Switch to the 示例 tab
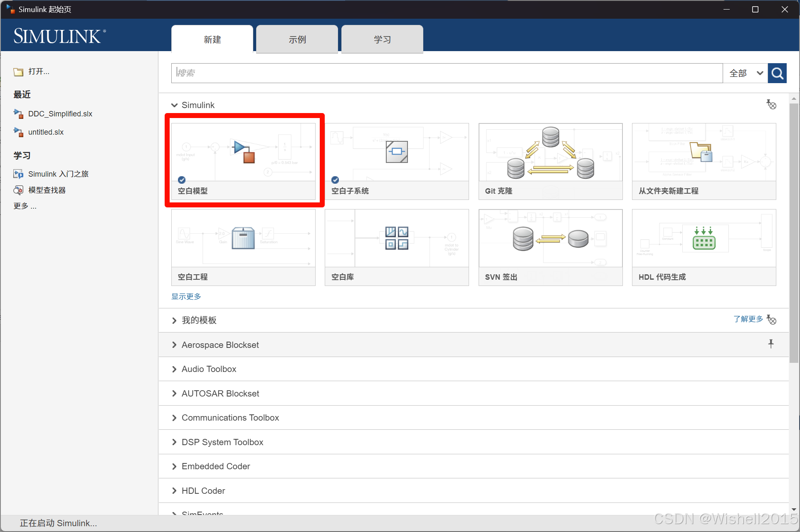The width and height of the screenshot is (800, 532). [297, 39]
